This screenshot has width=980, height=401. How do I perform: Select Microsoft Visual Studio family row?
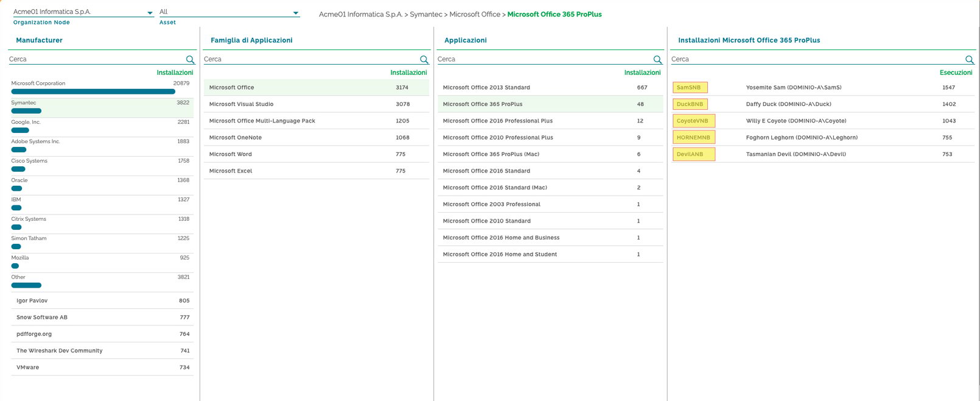coord(317,104)
